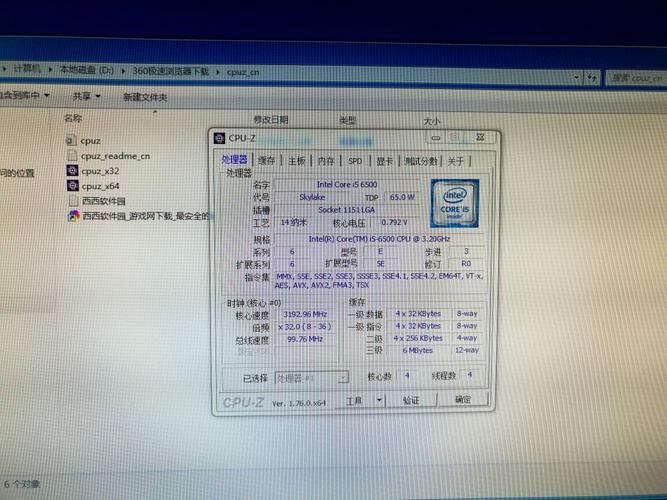Sort by the 修改日期 column header
The height and width of the screenshot is (500, 667).
(271, 120)
